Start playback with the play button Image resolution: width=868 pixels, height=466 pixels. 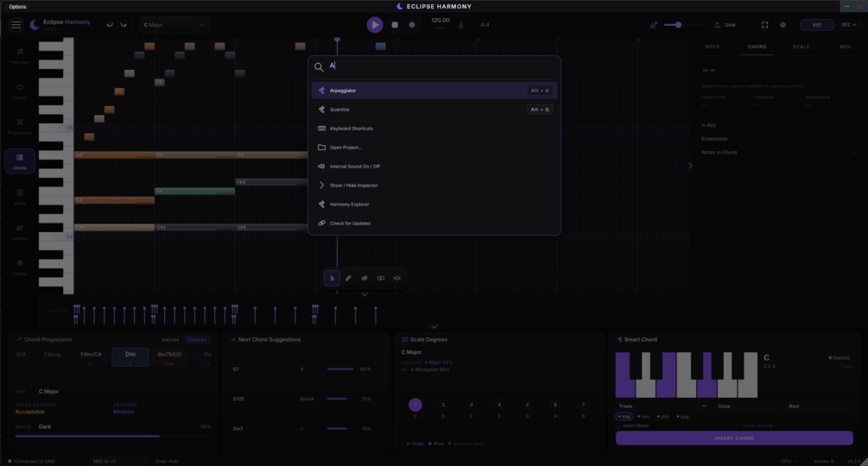tap(375, 25)
